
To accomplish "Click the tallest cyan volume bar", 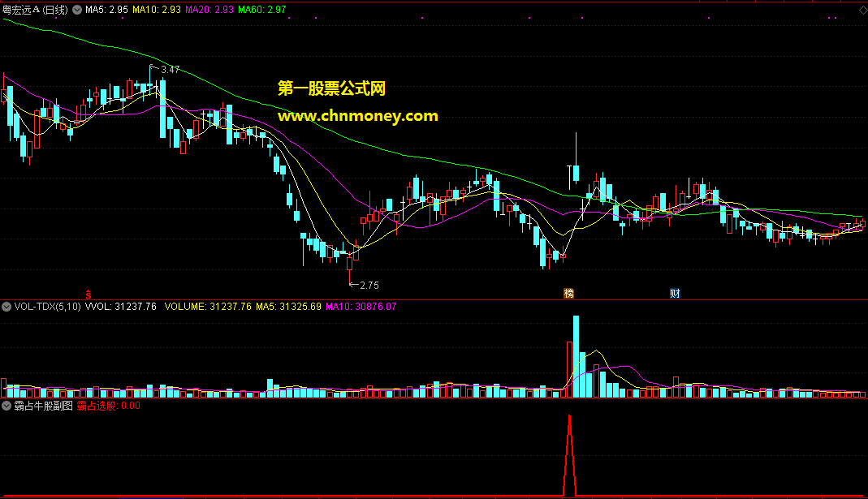I will click(576, 356).
